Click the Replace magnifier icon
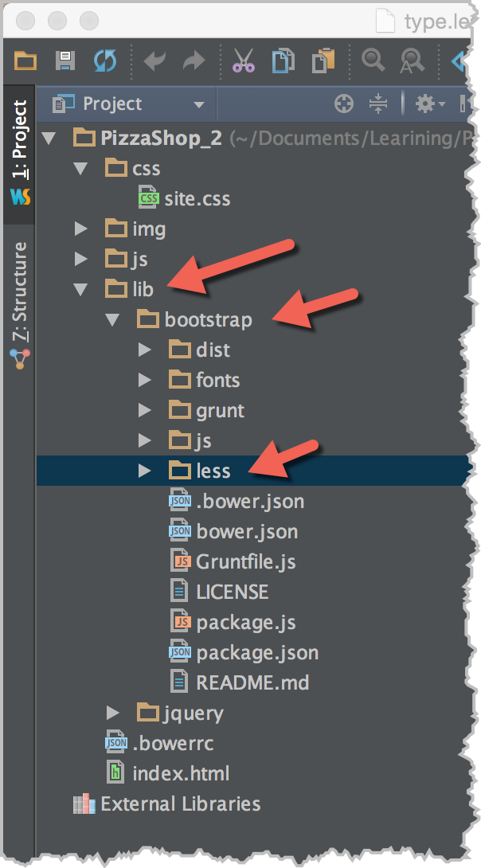Screen dimensions: 481x868 click(x=413, y=61)
